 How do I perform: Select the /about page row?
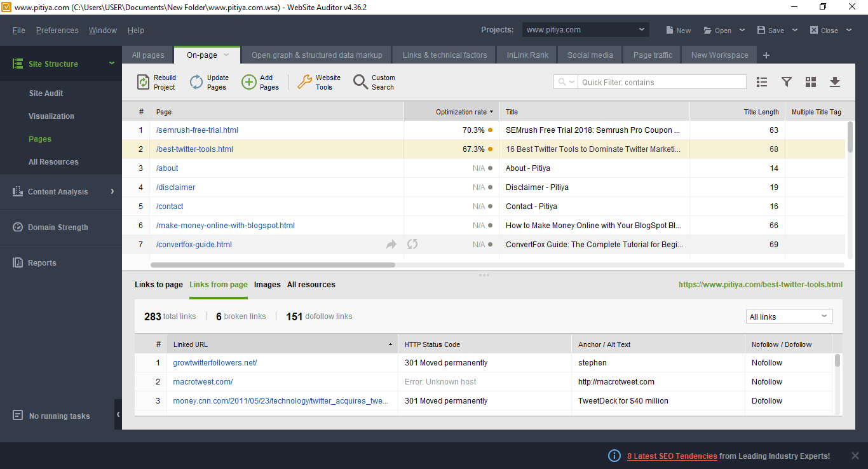484,168
